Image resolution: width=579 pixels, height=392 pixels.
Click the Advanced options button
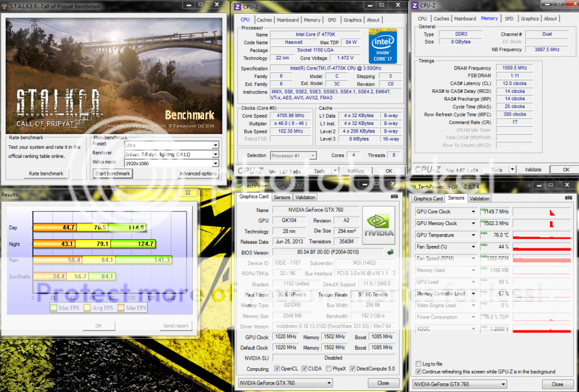pos(198,174)
